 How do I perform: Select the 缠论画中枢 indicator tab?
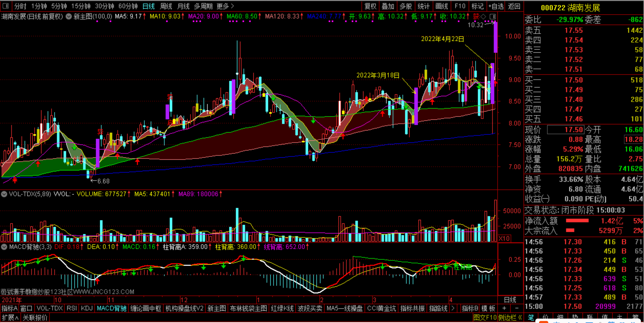[146, 308]
